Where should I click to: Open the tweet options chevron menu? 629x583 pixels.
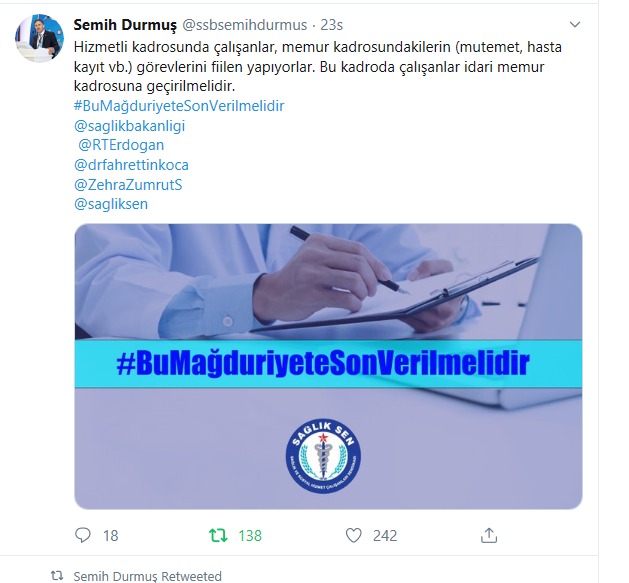click(x=575, y=25)
